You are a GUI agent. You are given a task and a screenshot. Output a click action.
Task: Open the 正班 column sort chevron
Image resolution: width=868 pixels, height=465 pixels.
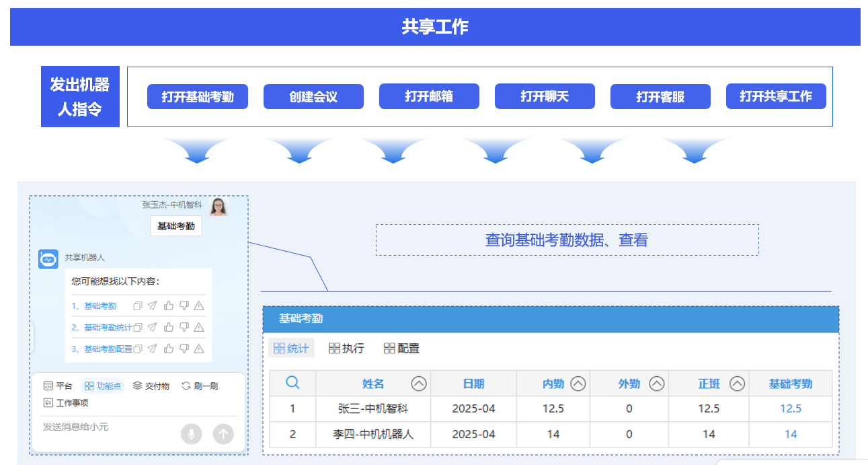pos(738,384)
